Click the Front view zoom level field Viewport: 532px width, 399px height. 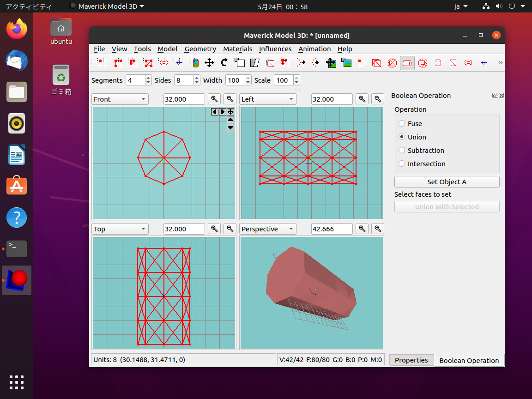[184, 99]
